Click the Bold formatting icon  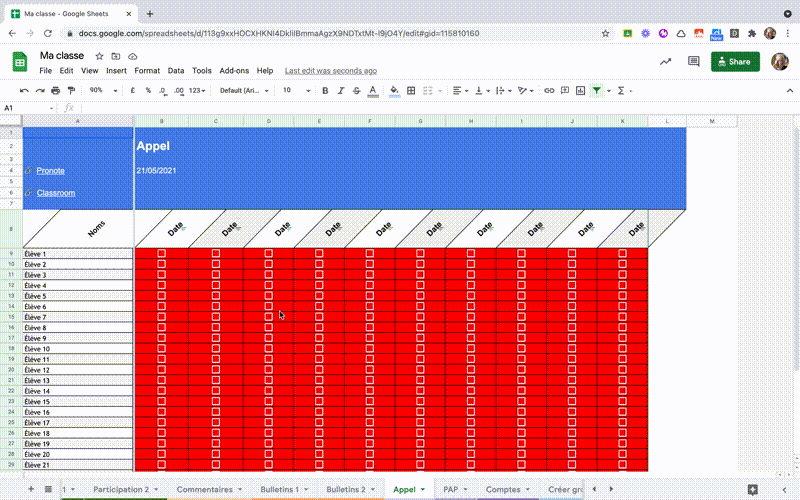[325, 90]
